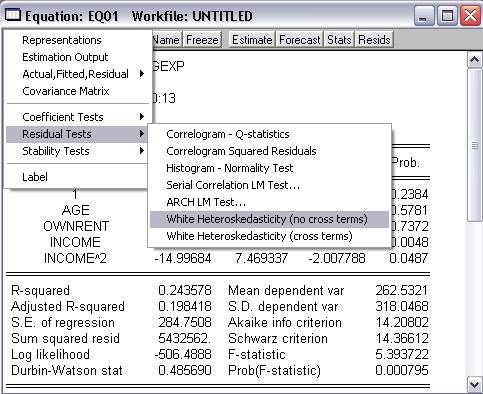Click the Durbin-Watson stat label
The image size is (483, 394).
(67, 370)
